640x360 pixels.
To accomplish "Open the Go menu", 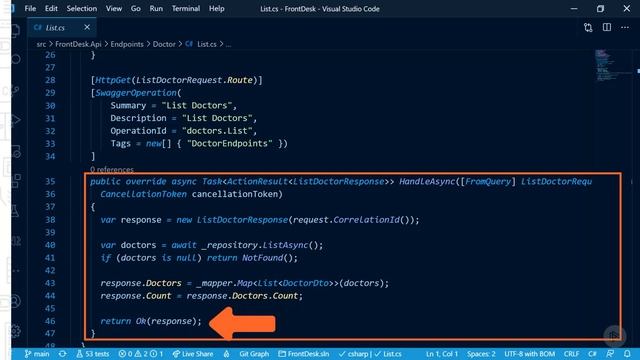I will pyautogui.click(x=136, y=9).
